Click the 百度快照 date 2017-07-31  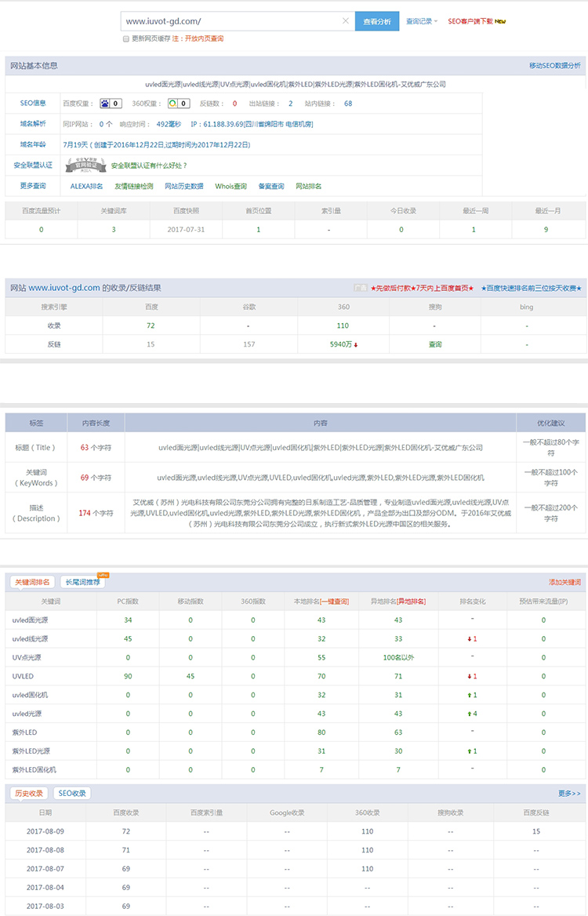coord(186,230)
